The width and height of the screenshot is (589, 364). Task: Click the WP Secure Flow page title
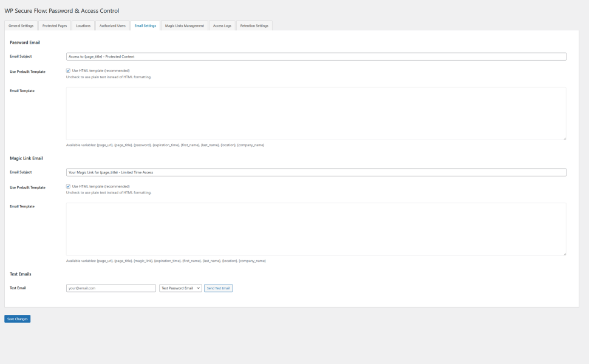(x=61, y=11)
